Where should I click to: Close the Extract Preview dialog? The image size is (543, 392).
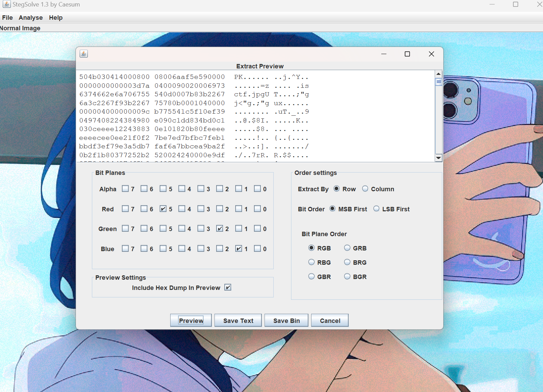[431, 54]
